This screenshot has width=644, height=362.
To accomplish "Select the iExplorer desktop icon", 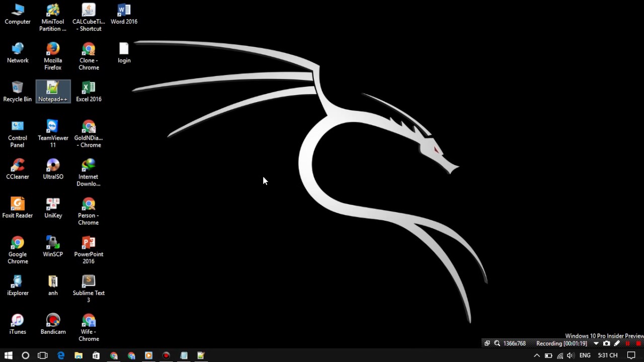I will coord(18,285).
